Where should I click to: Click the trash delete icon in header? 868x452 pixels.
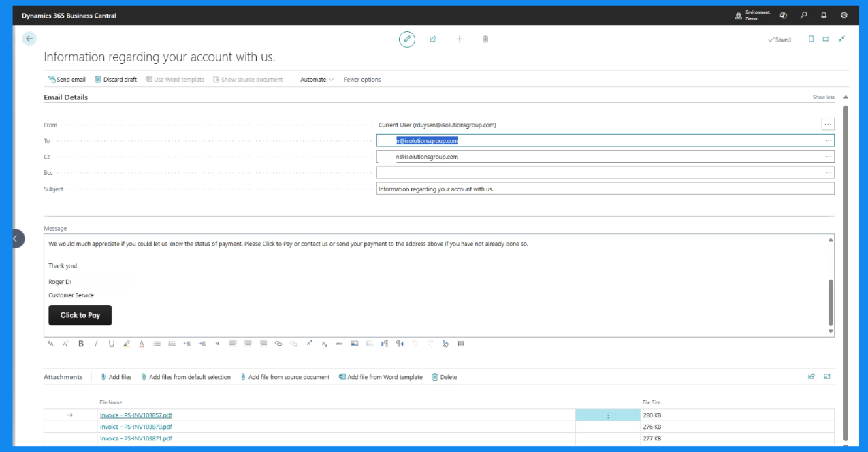485,39
